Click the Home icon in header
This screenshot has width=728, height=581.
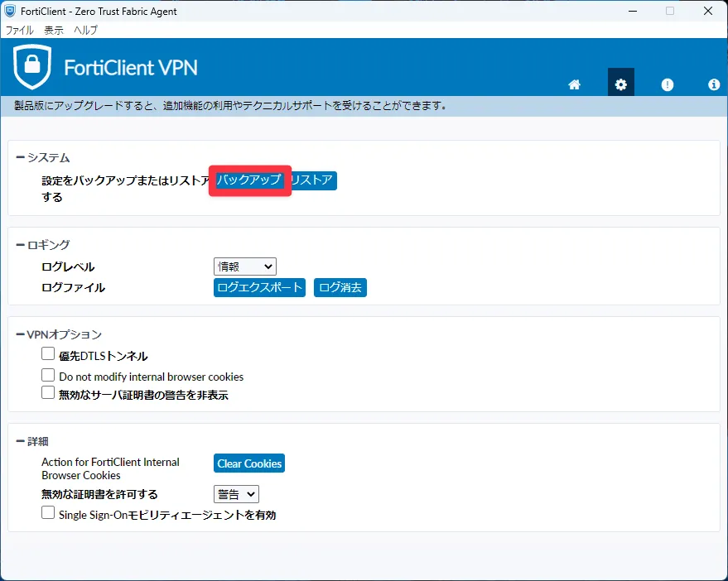point(574,84)
